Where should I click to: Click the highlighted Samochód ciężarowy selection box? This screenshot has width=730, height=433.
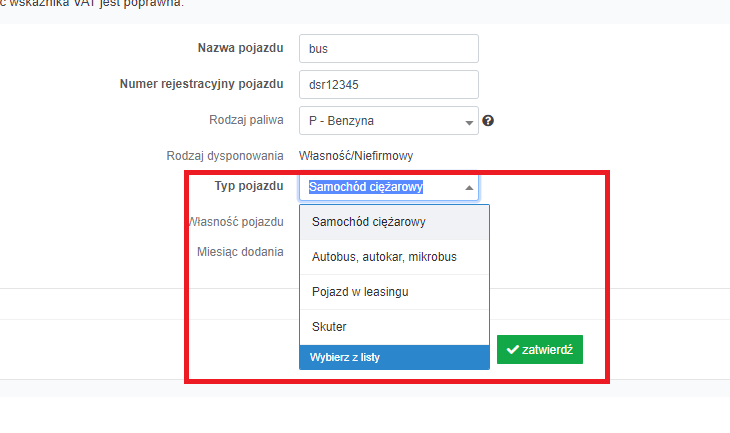(x=389, y=187)
